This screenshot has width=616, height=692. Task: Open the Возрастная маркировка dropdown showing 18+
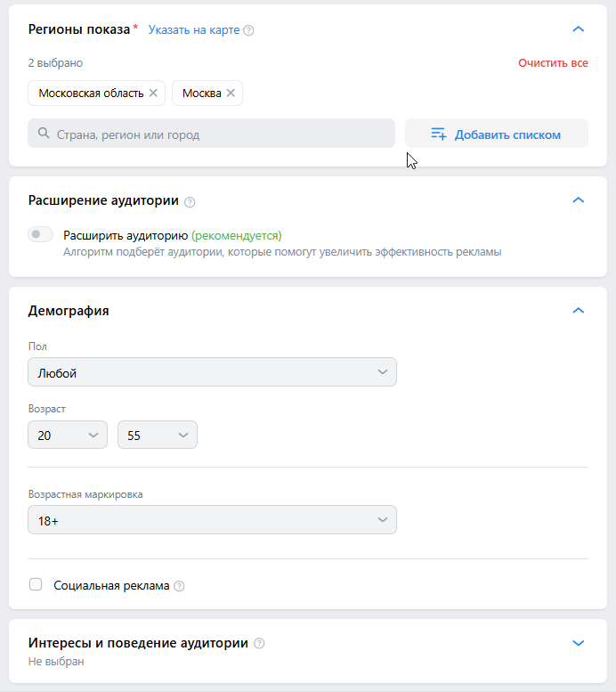(x=212, y=520)
